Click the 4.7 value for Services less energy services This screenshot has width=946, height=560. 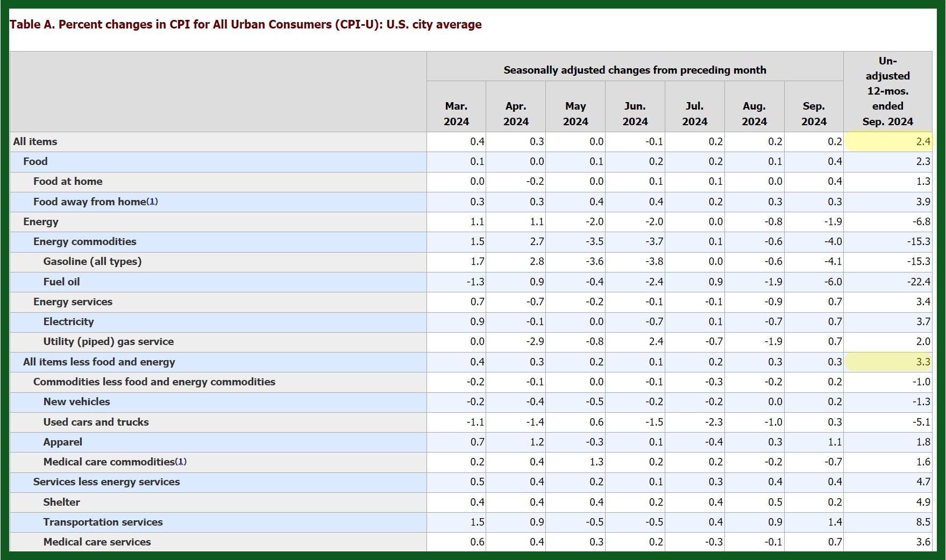(x=923, y=482)
